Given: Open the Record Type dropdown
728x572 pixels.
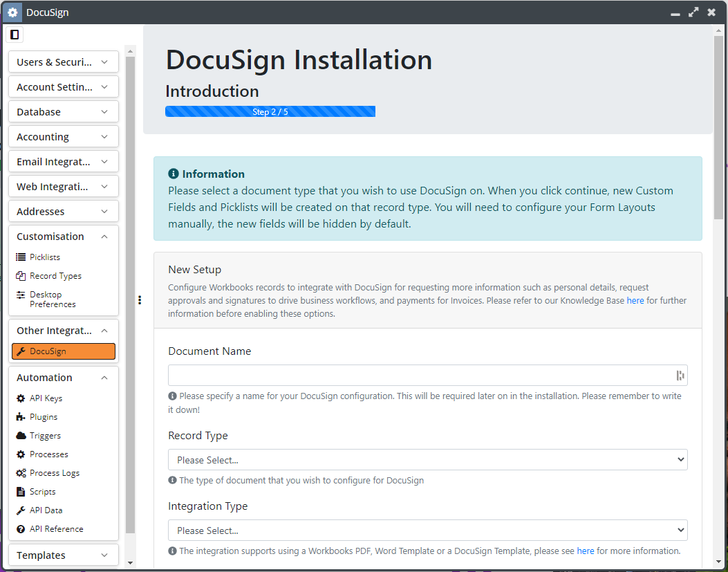Looking at the screenshot, I should tap(428, 459).
